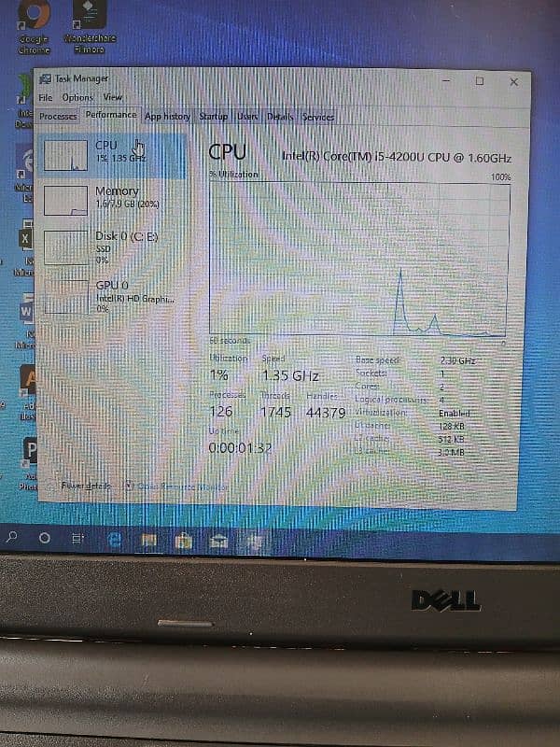Select Memory in performance sidebar

[x=112, y=201]
